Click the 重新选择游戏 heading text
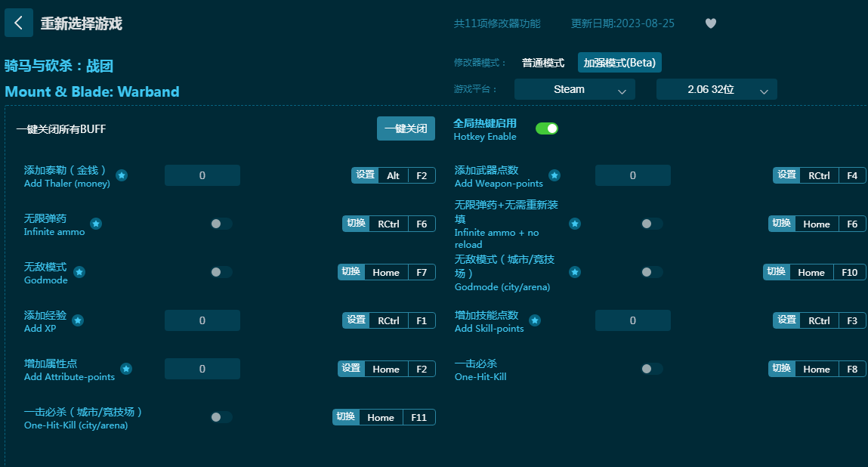Screen dimensions: 868x467 [82, 23]
